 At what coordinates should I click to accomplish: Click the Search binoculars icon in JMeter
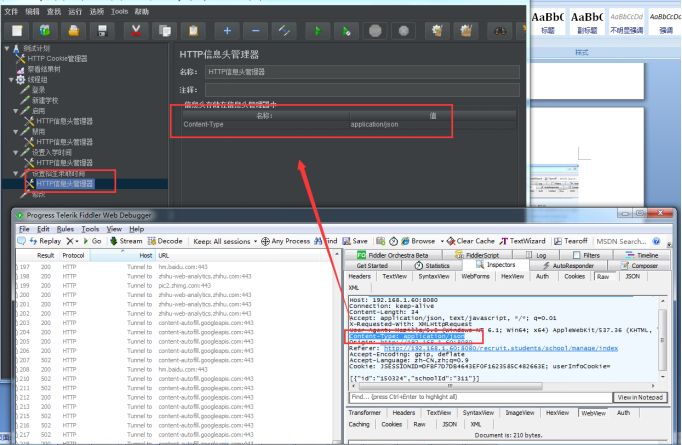pos(500,31)
